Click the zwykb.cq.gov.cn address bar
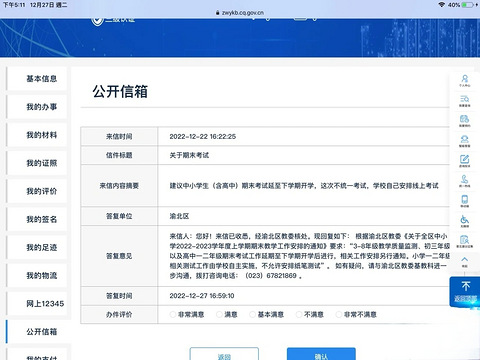Screen dimensions: 480x360 [x=240, y=13]
